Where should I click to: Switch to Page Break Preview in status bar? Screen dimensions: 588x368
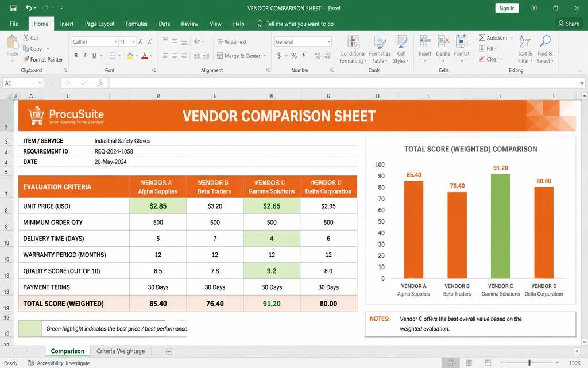tap(488, 363)
